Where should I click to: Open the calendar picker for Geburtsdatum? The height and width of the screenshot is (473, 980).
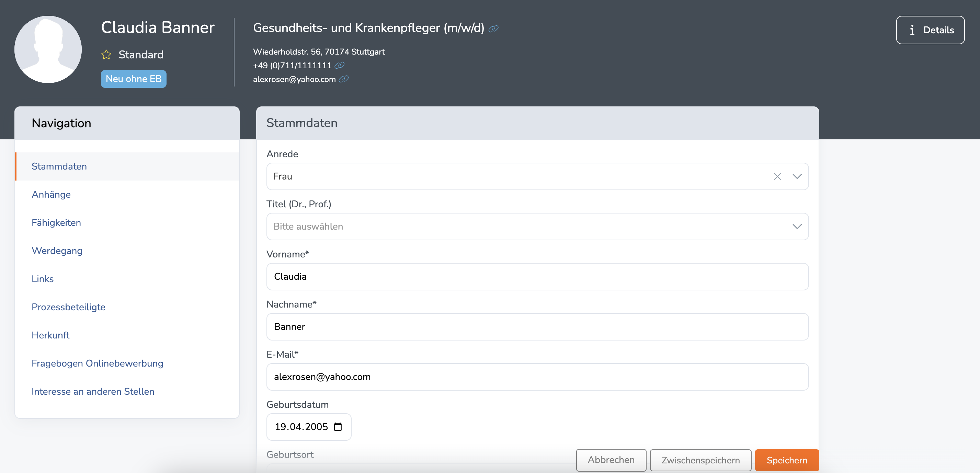point(338,427)
